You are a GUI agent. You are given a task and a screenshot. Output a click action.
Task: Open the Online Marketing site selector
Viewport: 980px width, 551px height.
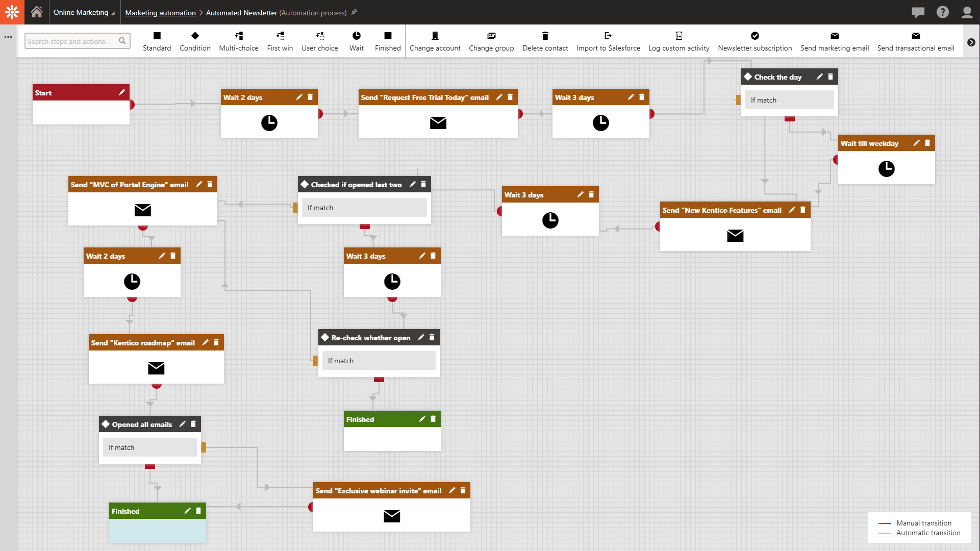pyautogui.click(x=84, y=12)
